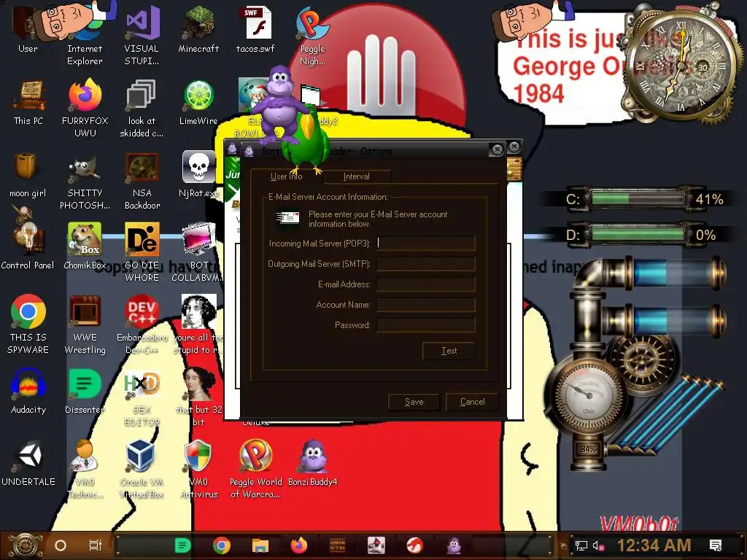Click the Account Name input field
The width and height of the screenshot is (747, 560).
426,305
